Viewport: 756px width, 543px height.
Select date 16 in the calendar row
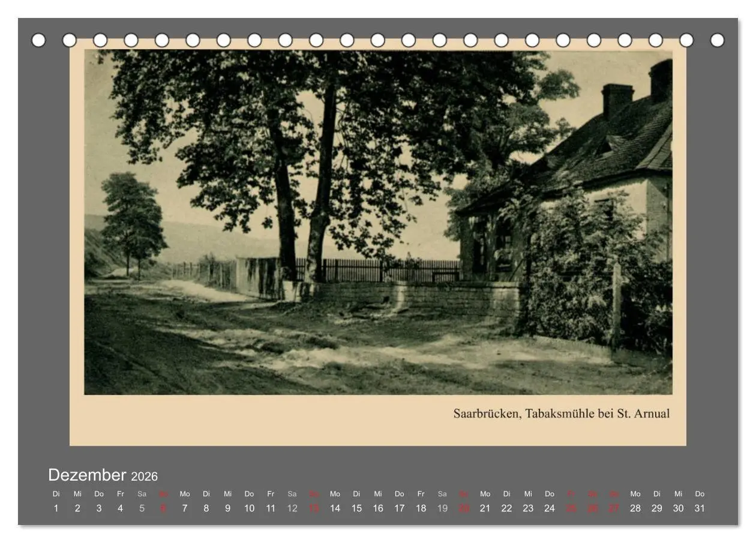378,508
